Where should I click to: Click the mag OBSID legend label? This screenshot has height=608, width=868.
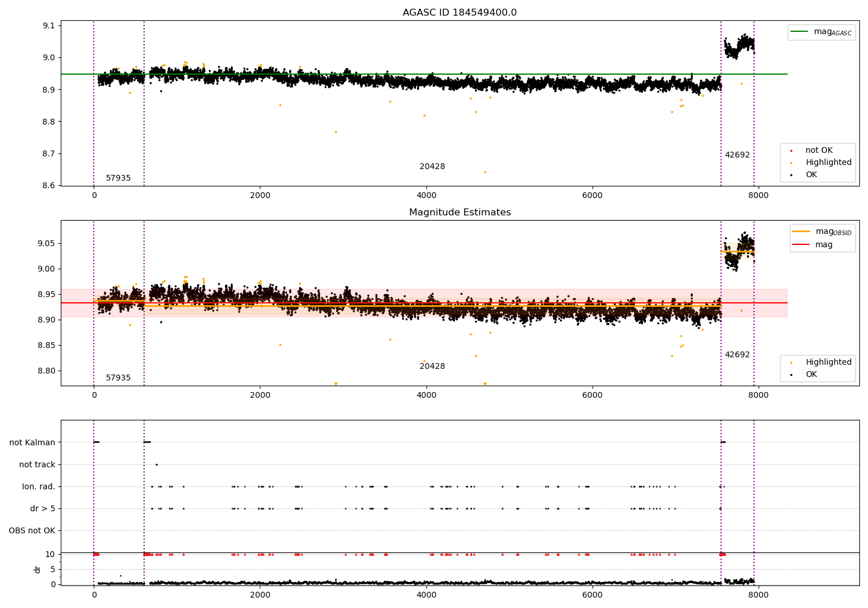pos(834,232)
